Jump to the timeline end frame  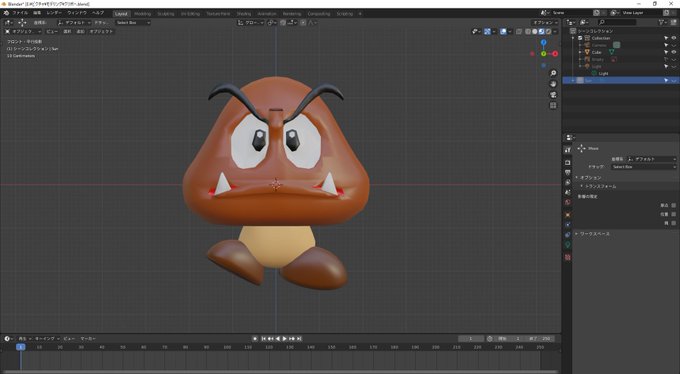point(299,338)
